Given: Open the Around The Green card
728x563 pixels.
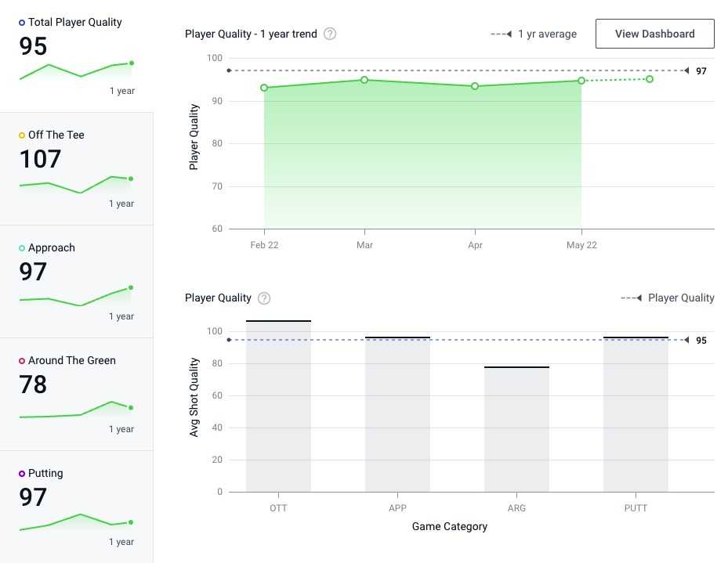Looking at the screenshot, I should click(x=77, y=394).
